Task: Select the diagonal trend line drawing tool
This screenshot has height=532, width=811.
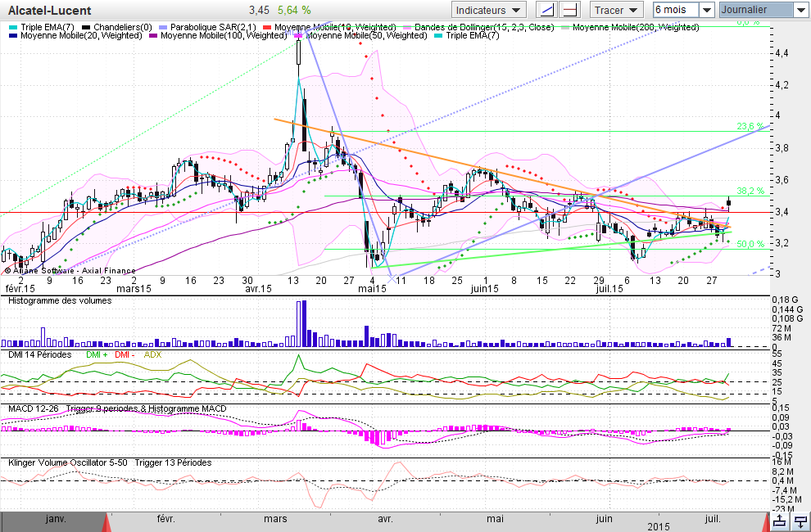Action: [x=546, y=10]
